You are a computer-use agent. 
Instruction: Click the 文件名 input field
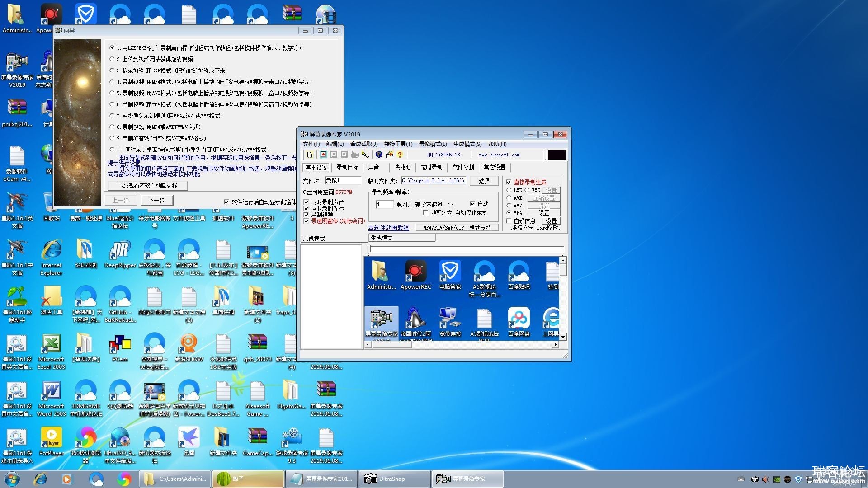click(343, 180)
